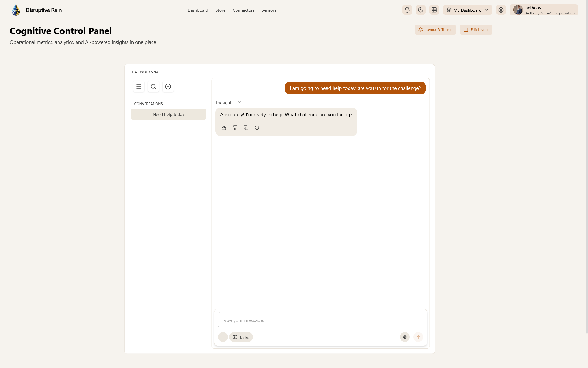Give the response a thumbs up

coord(224,128)
